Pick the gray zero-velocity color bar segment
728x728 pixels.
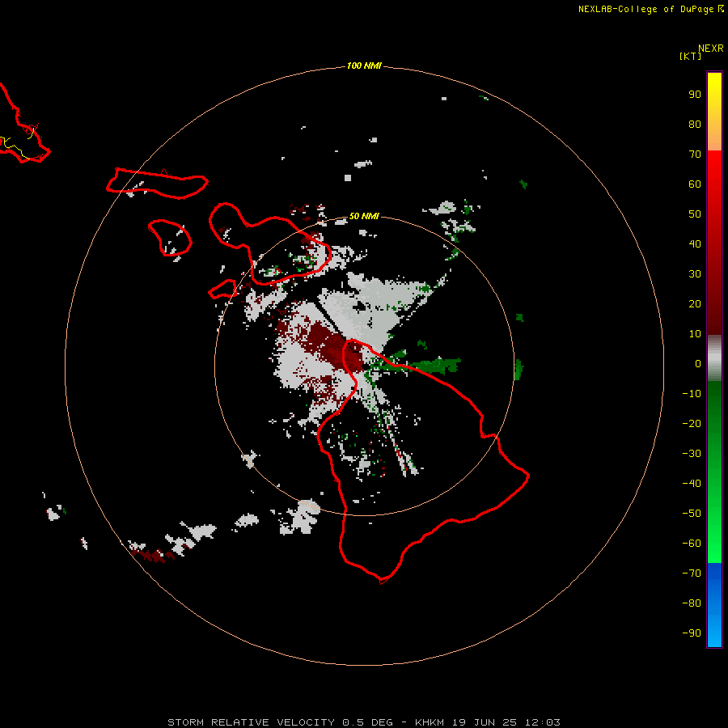click(714, 358)
